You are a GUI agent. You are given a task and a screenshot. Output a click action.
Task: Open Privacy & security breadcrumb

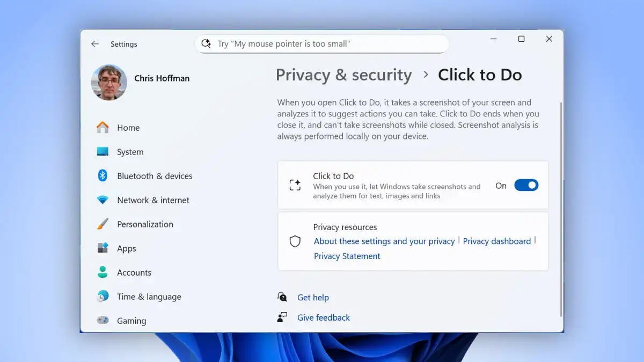343,75
